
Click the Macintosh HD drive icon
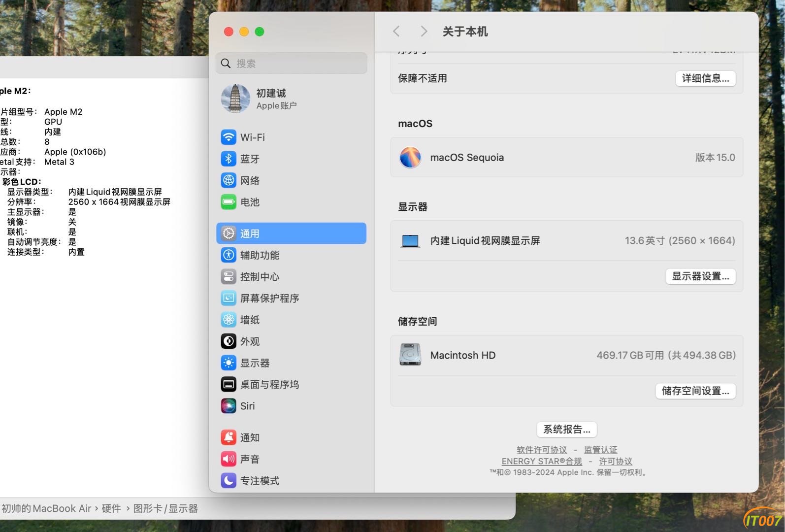point(410,355)
